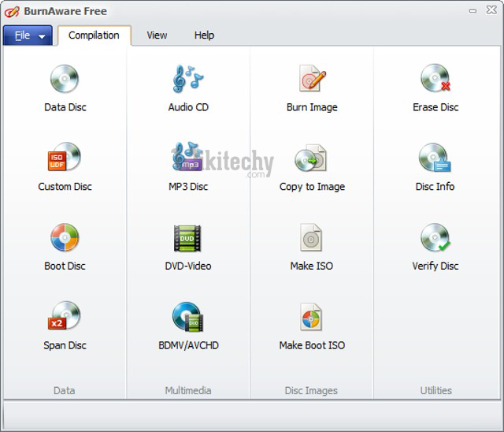Minimize the BurnAware Free window

[472, 11]
